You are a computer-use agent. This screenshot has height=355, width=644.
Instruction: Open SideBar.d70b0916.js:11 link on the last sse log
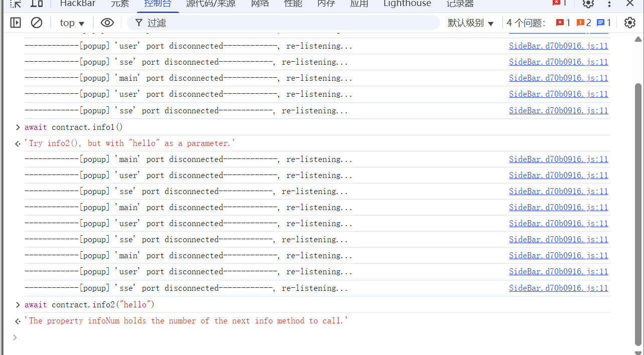(558, 288)
